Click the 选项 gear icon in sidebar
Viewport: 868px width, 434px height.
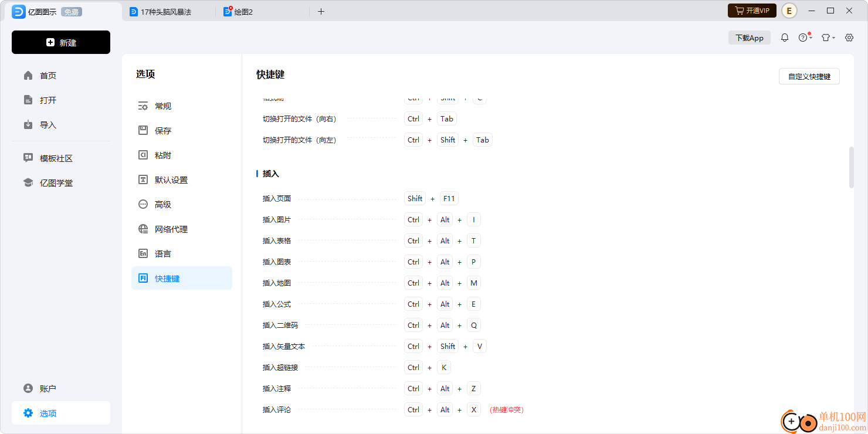(x=28, y=413)
